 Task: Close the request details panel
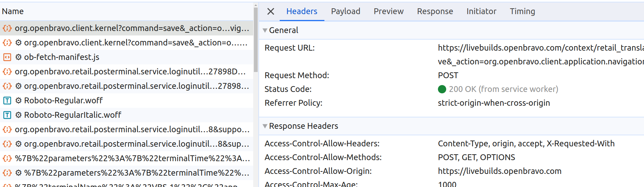pos(271,11)
